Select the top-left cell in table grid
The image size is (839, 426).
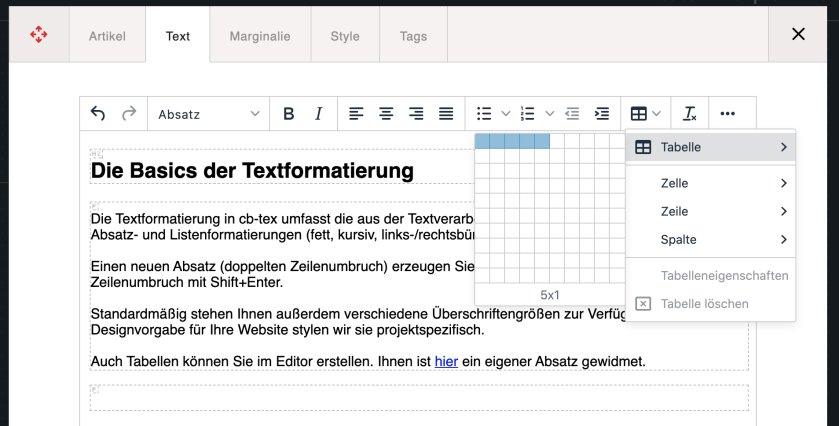point(482,141)
